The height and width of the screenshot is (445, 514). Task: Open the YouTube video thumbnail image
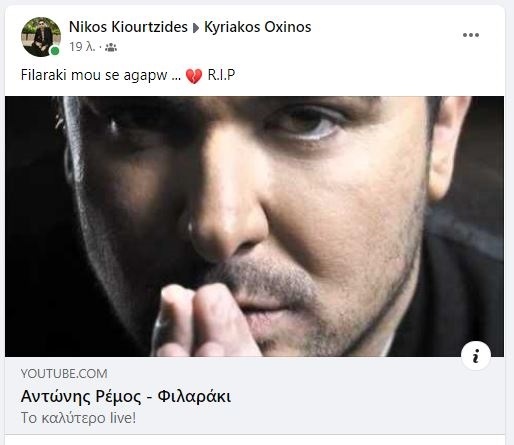254,226
